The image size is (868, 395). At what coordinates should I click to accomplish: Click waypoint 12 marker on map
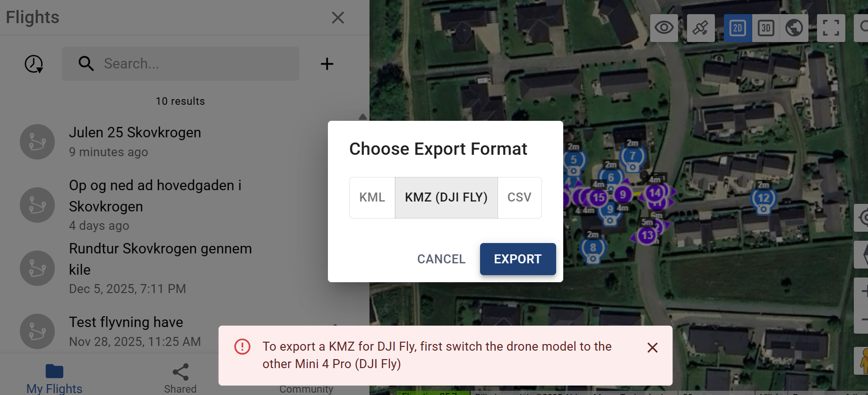764,198
